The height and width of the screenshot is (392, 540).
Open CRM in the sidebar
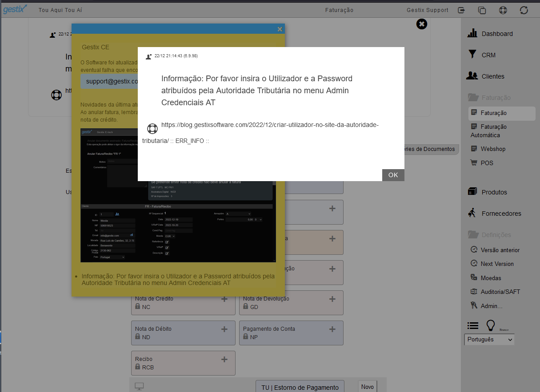(482, 55)
